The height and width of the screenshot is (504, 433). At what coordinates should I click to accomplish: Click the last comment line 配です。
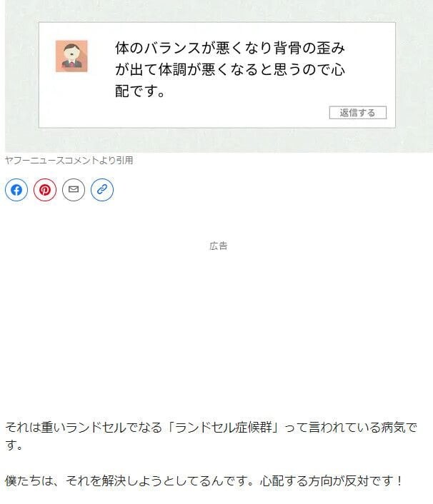(x=140, y=91)
